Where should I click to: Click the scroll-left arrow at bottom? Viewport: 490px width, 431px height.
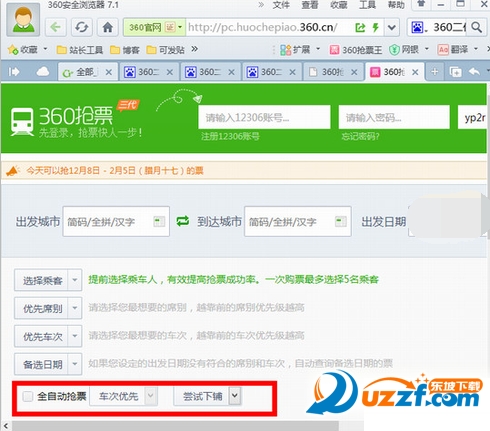[6, 426]
